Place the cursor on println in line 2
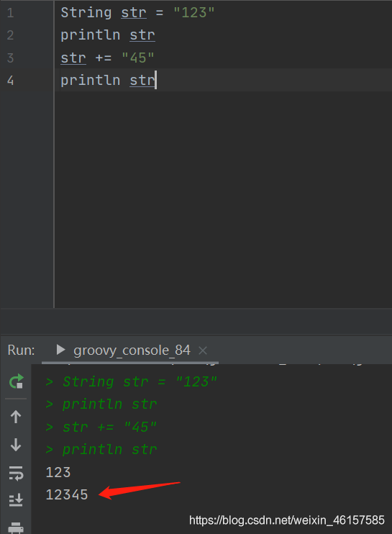Image resolution: width=392 pixels, height=534 pixels. click(90, 35)
